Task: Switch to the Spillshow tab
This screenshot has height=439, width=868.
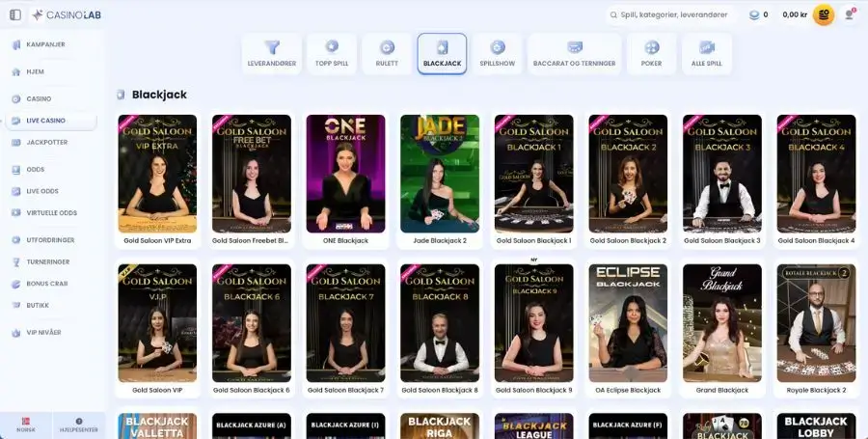Action: pyautogui.click(x=497, y=54)
